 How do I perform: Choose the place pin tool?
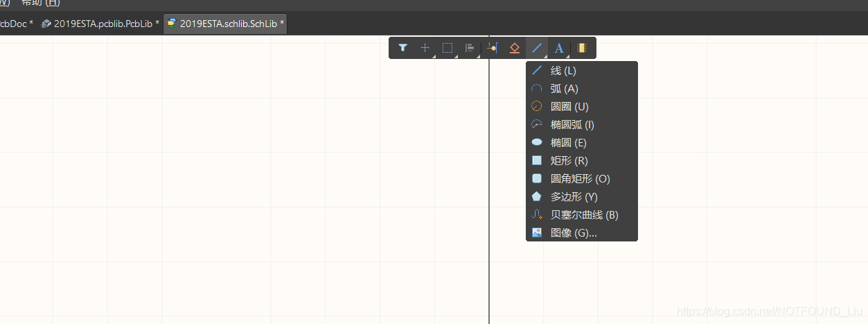pyautogui.click(x=492, y=48)
